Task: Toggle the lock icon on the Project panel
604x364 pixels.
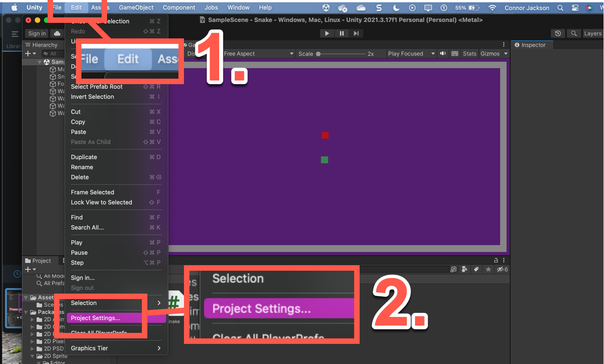Action: coord(496,260)
